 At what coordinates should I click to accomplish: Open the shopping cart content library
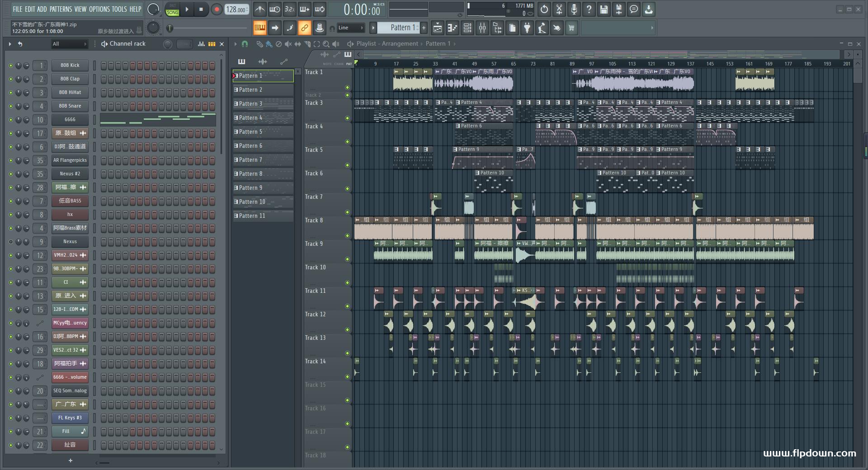pos(571,28)
